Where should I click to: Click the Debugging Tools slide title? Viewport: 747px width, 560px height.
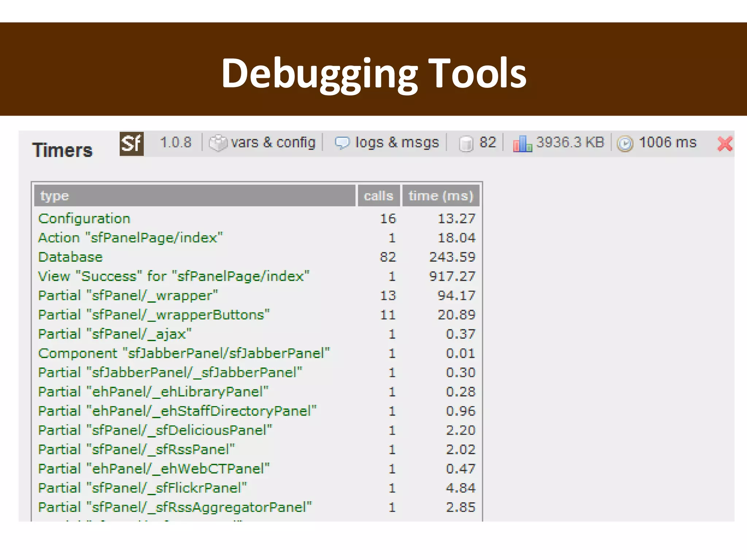point(374,74)
